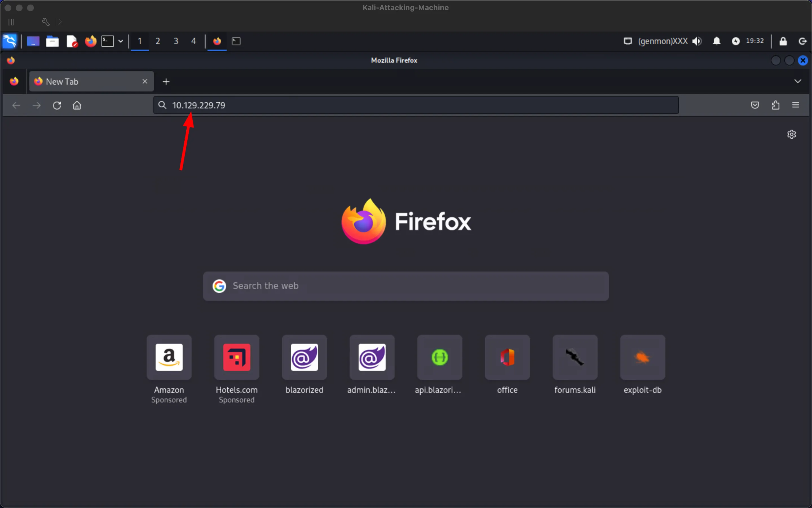This screenshot has width=812, height=508.
Task: Open the terminal emulator launcher
Action: pos(108,41)
